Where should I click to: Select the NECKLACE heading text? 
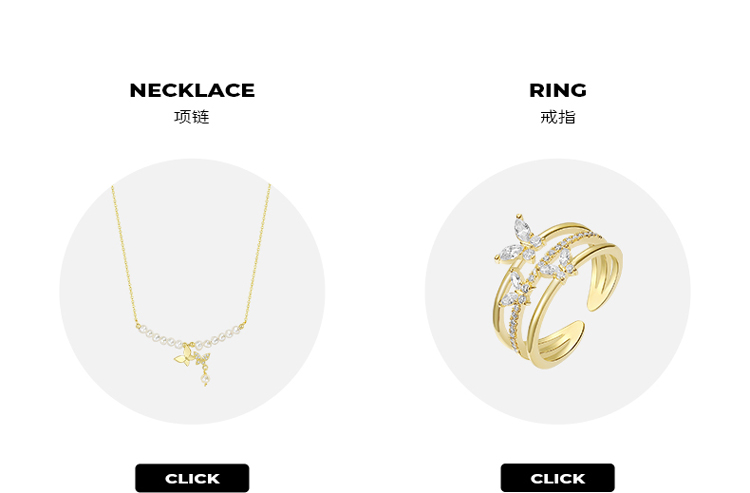[x=192, y=90]
